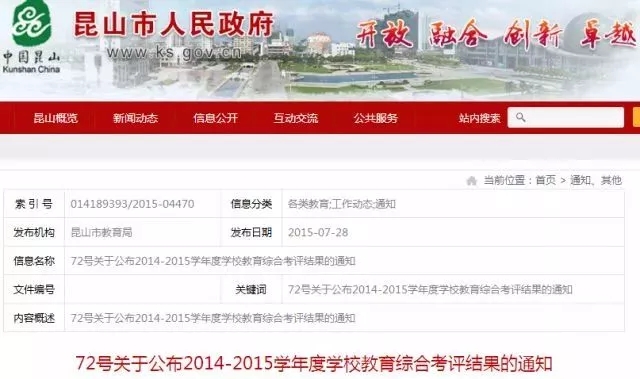The height and width of the screenshot is (379, 640).
Task: Select index number 014189393/2015-04470
Action: pyautogui.click(x=132, y=204)
